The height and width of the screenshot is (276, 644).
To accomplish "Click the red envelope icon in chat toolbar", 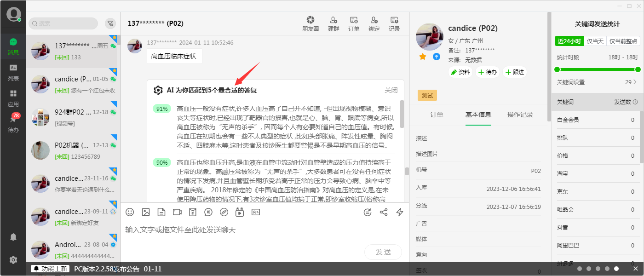I will point(193,212).
